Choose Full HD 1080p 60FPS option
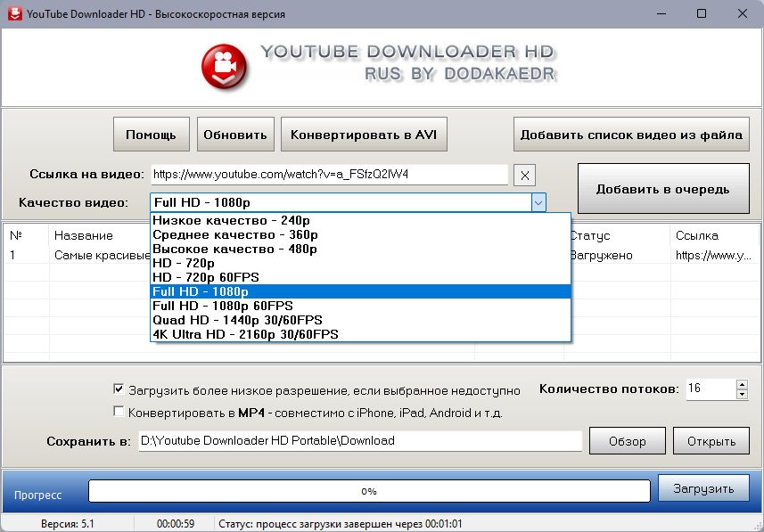764x532 pixels. pyautogui.click(x=222, y=306)
